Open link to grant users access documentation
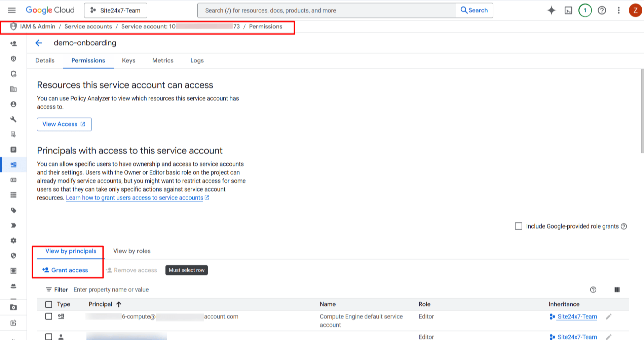Viewport: 644px width, 340px height. coord(134,198)
